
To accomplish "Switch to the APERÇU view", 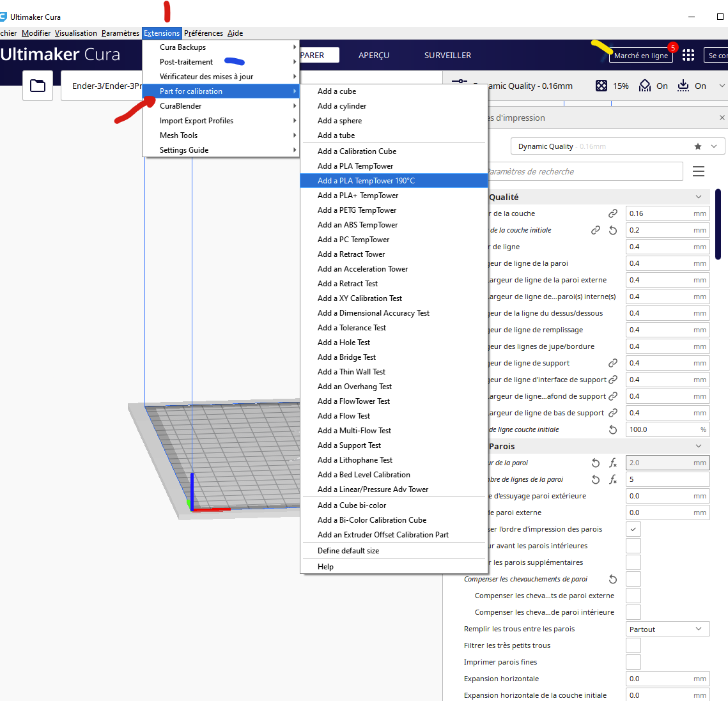I will coord(374,55).
